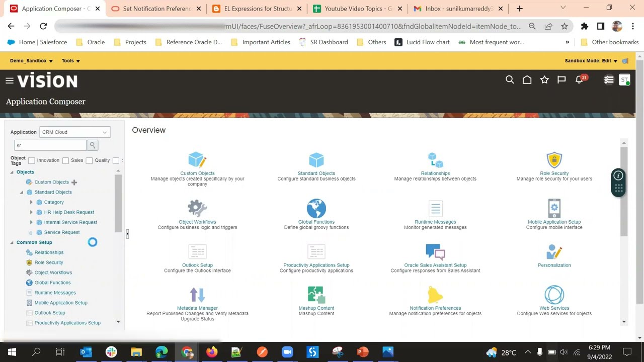Select Service Request in object tree
This screenshot has height=362, width=644.
61,232
